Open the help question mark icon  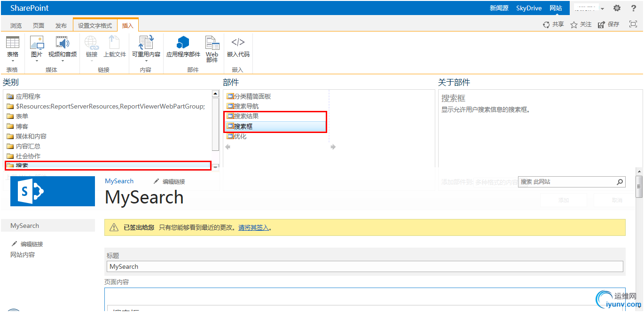(x=634, y=8)
